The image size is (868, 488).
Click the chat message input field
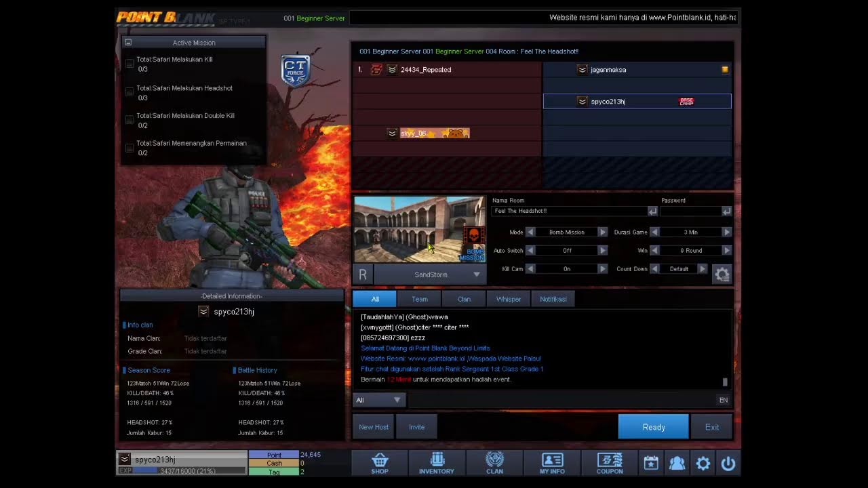pyautogui.click(x=561, y=400)
